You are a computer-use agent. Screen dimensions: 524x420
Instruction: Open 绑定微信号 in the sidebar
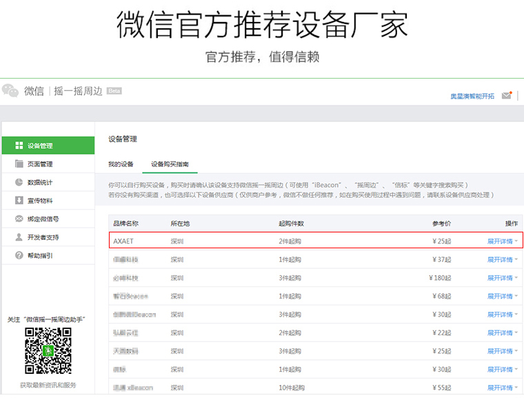pos(48,219)
